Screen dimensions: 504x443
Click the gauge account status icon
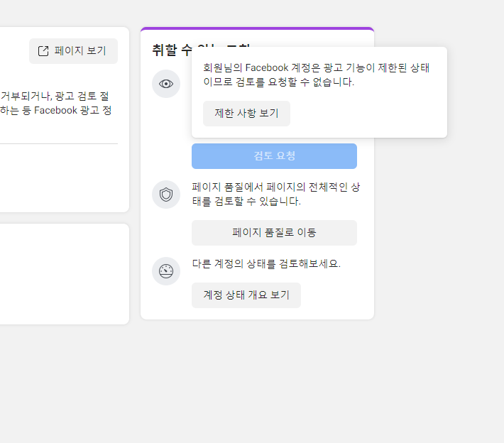coord(166,271)
